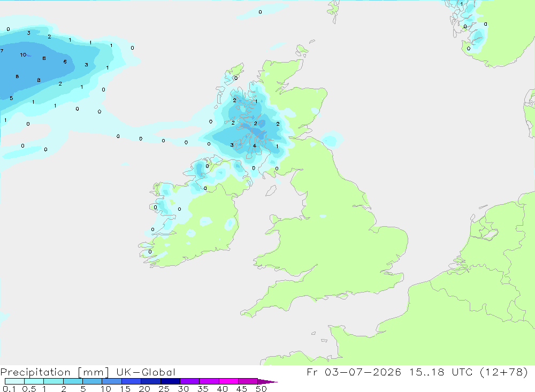Click the '15' legend scale label
The height and width of the screenshot is (392, 535).
tap(125, 389)
